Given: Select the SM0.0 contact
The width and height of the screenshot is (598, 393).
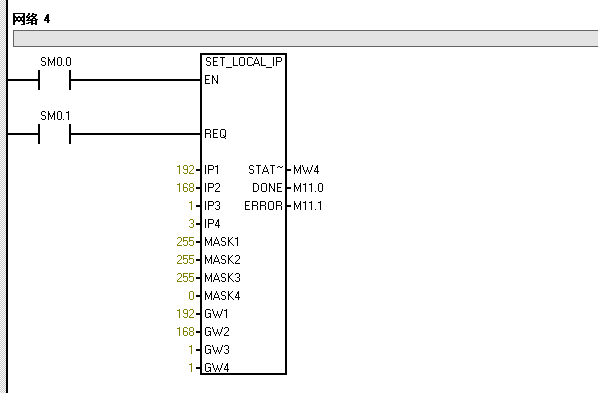Looking at the screenshot, I should pyautogui.click(x=55, y=80).
